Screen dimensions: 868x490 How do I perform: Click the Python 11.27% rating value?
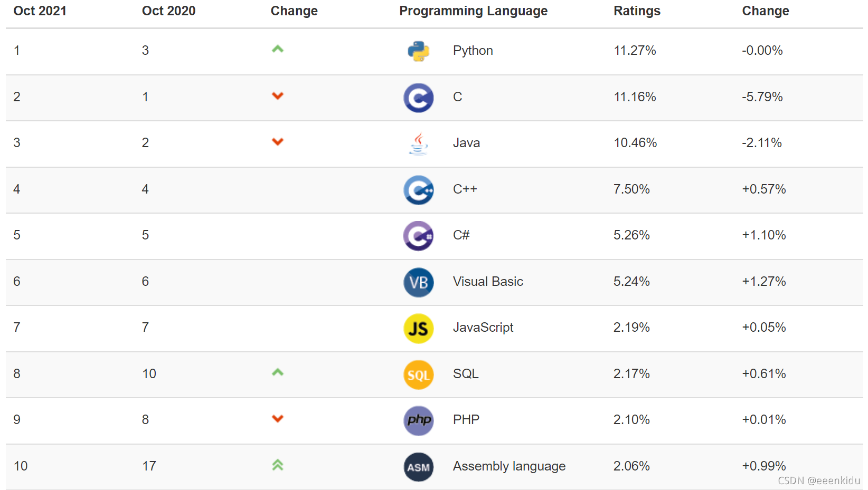click(x=635, y=51)
